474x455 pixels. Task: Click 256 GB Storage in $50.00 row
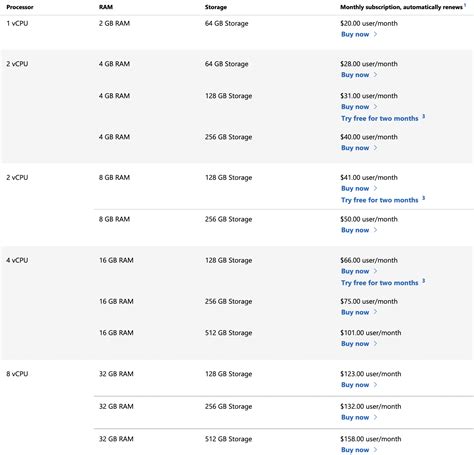228,219
